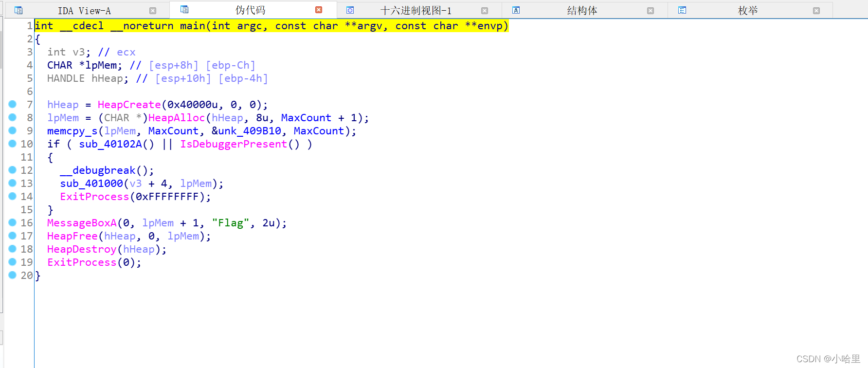Click the ecx register comment
This screenshot has height=368, width=868.
[x=126, y=52]
